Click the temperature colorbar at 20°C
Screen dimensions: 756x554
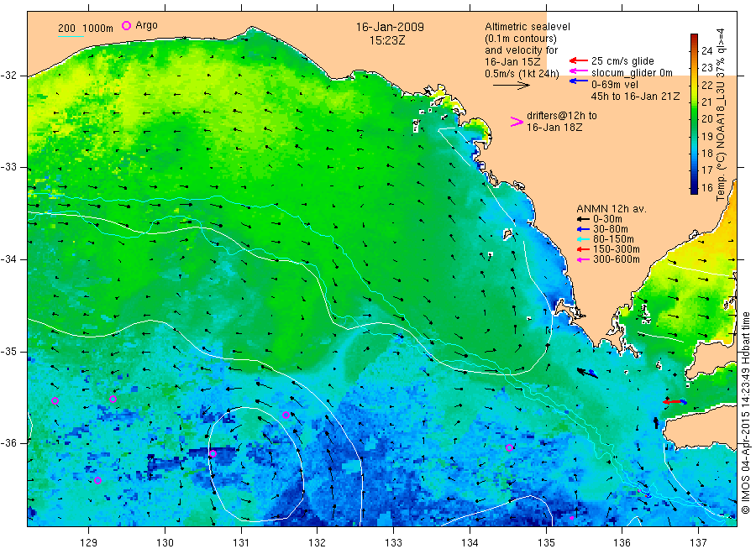pos(694,119)
